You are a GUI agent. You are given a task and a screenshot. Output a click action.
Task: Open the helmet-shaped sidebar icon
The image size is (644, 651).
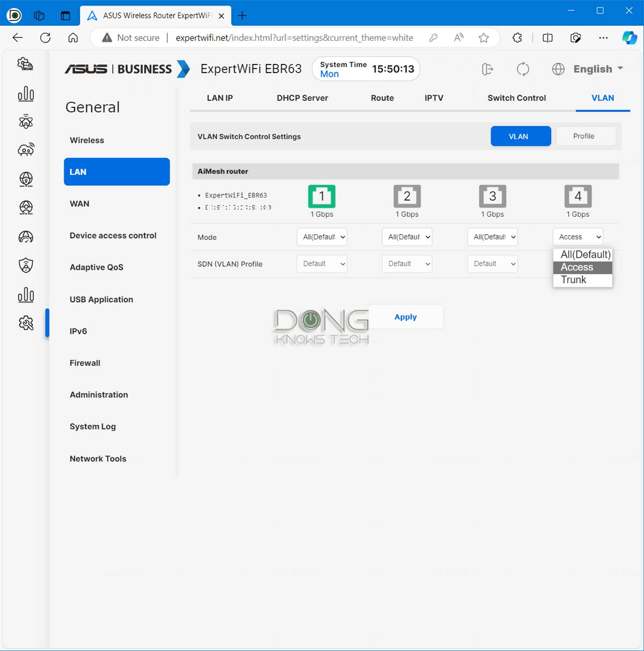pos(26,237)
